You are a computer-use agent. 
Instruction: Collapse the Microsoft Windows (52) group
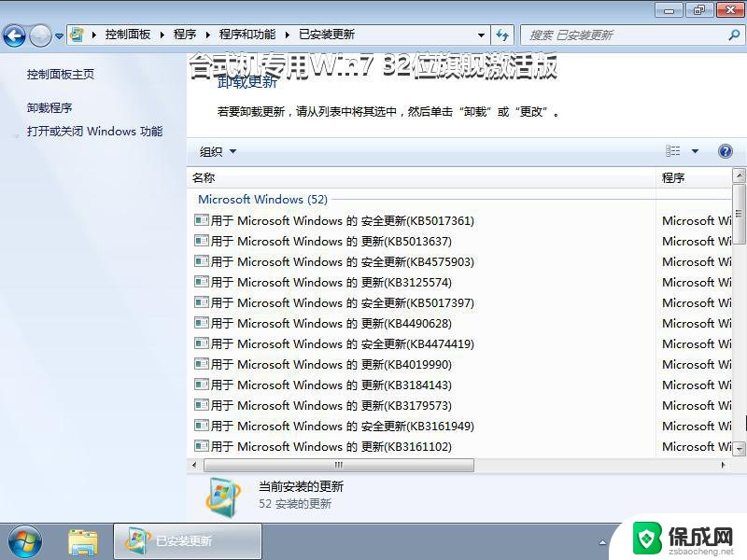click(x=263, y=199)
